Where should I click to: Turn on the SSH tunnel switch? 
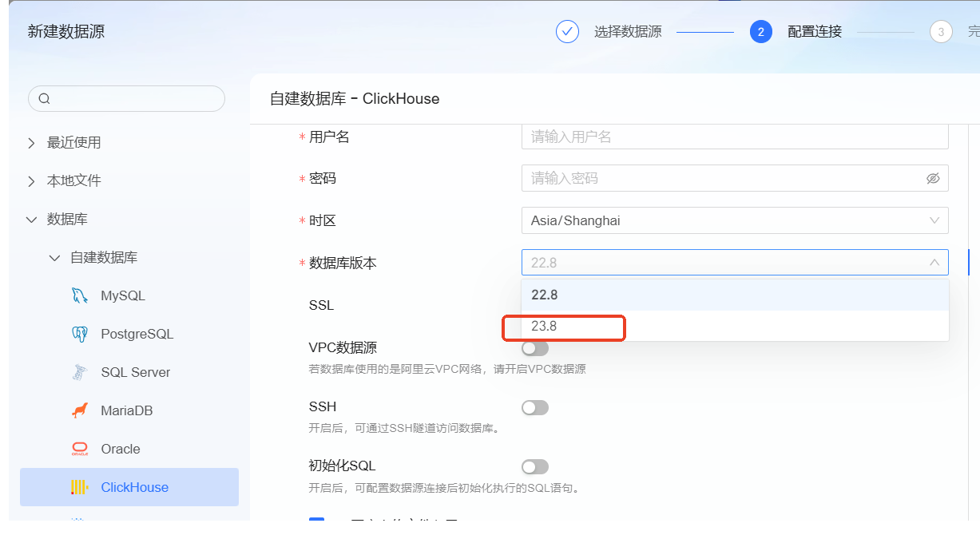pyautogui.click(x=534, y=408)
